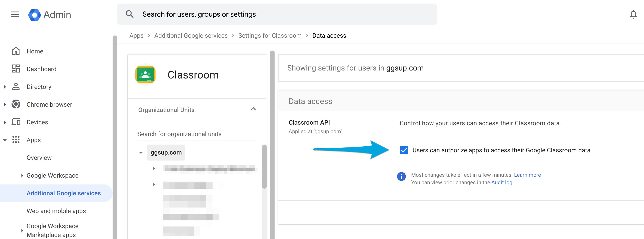
Task: Click the Apps grid icon
Action: (x=16, y=140)
